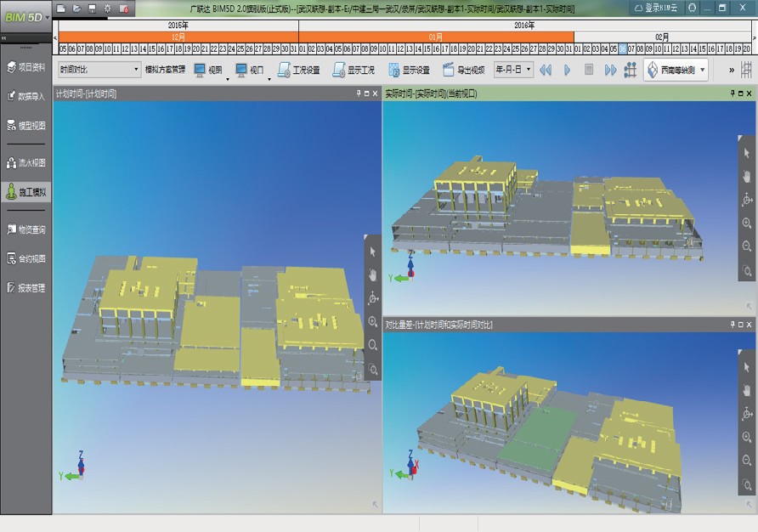758x532 pixels.
Task: Pin the 计划时间 panel
Action: point(359,93)
